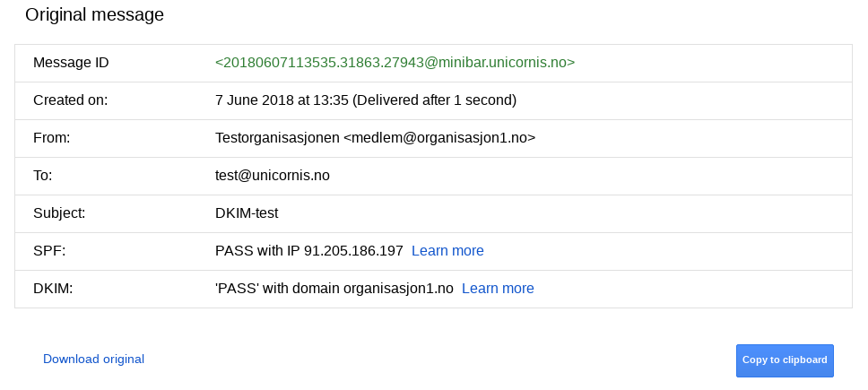Image resolution: width=868 pixels, height=390 pixels.
Task: Click the Copy to clipboard button
Action: [785, 360]
